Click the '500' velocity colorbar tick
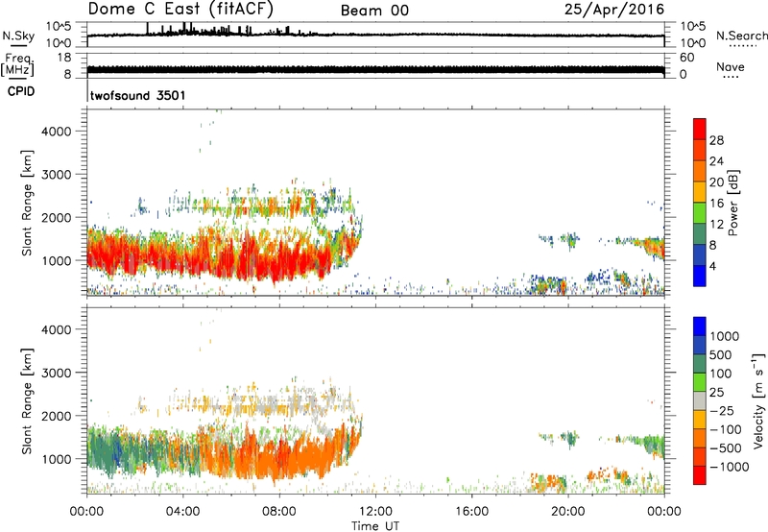The width and height of the screenshot is (768, 532). point(721,355)
